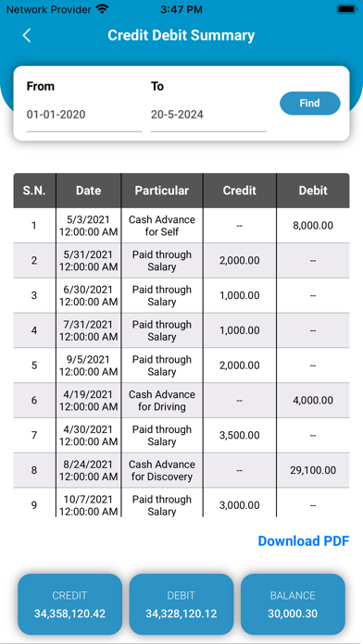Tap the 29,100.00 debit amount
Screen dimensions: 363x644
click(313, 470)
